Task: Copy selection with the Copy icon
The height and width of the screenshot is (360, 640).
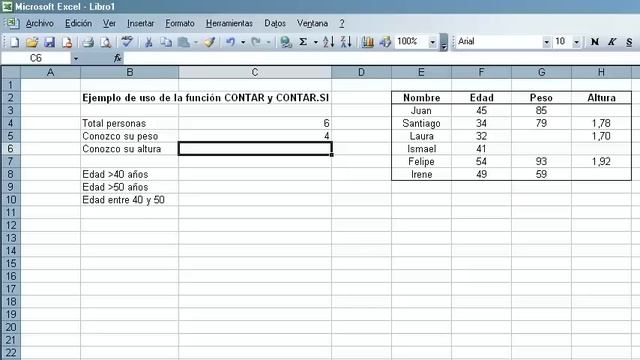Action: pyautogui.click(x=166, y=42)
